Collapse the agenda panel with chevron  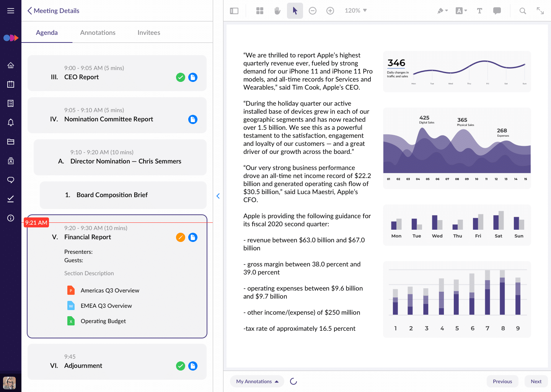[218, 196]
